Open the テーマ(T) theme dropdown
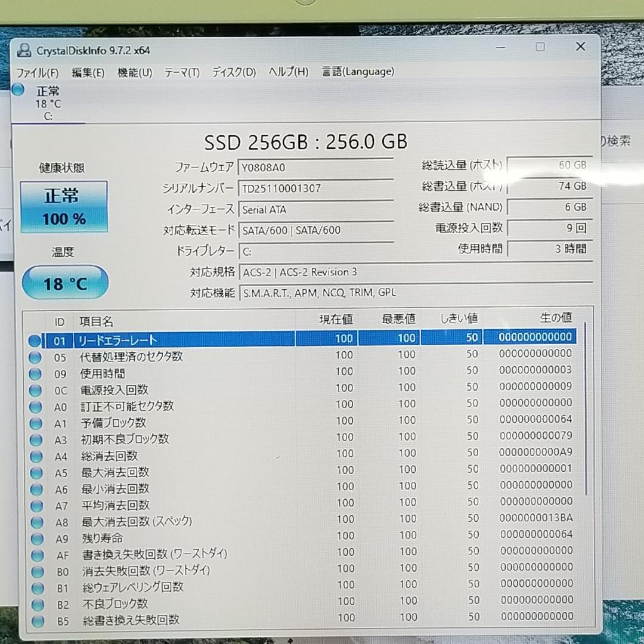The width and height of the screenshot is (644, 644). (182, 72)
